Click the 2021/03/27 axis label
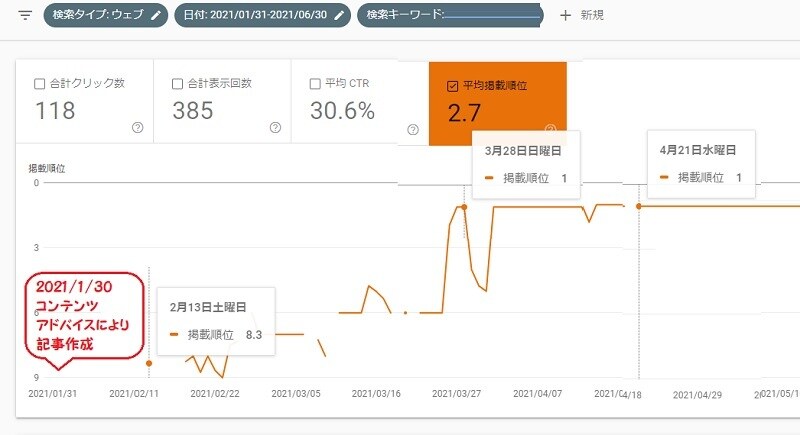Screen dimensions: 800x435 [x=457, y=394]
